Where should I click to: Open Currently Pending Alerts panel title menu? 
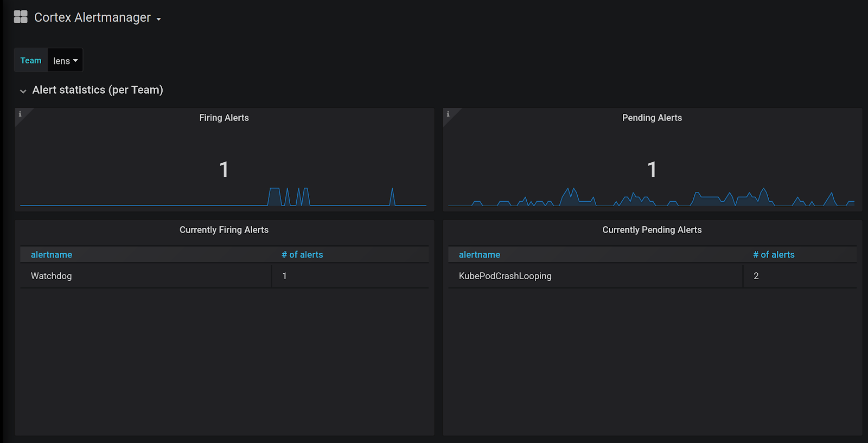point(652,230)
